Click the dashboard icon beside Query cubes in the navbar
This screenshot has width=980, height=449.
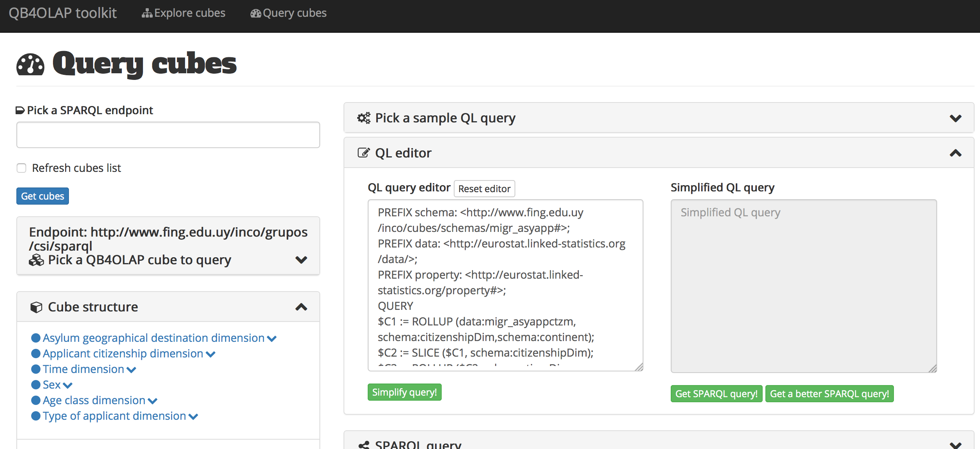[x=256, y=14]
